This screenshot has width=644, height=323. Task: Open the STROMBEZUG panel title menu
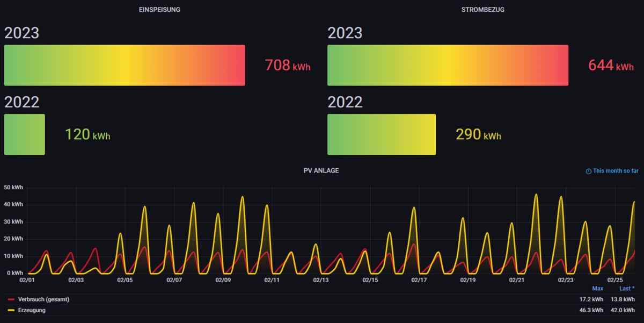(x=483, y=10)
